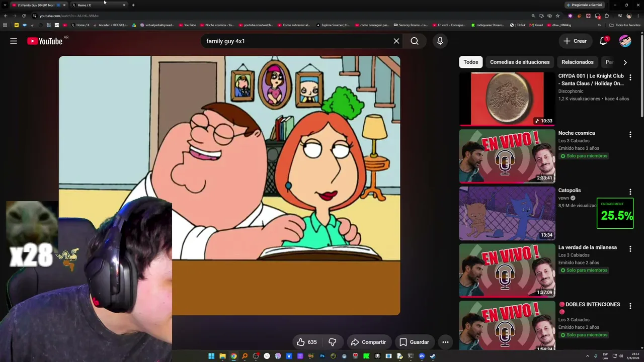This screenshot has width=644, height=362.
Task: Open the Explore Sources bookmark
Action: tap(333, 25)
